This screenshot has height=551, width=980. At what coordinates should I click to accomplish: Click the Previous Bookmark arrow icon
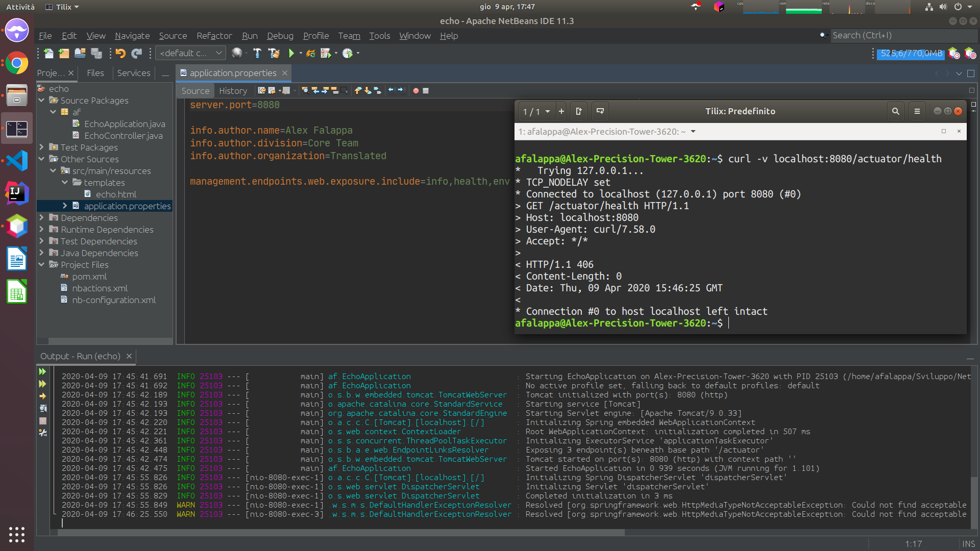[x=358, y=90]
